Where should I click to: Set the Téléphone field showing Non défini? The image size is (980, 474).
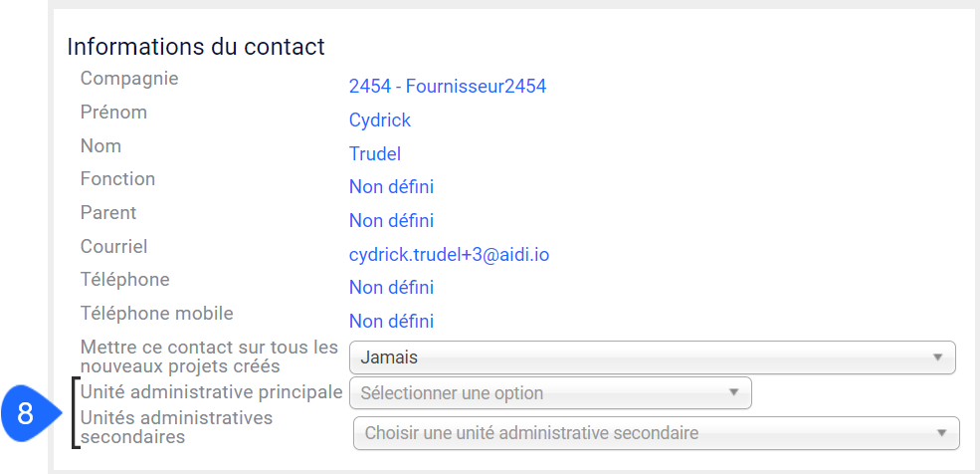391,288
